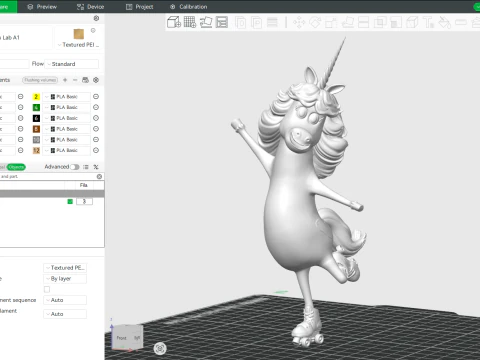This screenshot has width=480, height=360.
Task: Click the Textured PEI plate thumbnail
Action: tap(79, 34)
